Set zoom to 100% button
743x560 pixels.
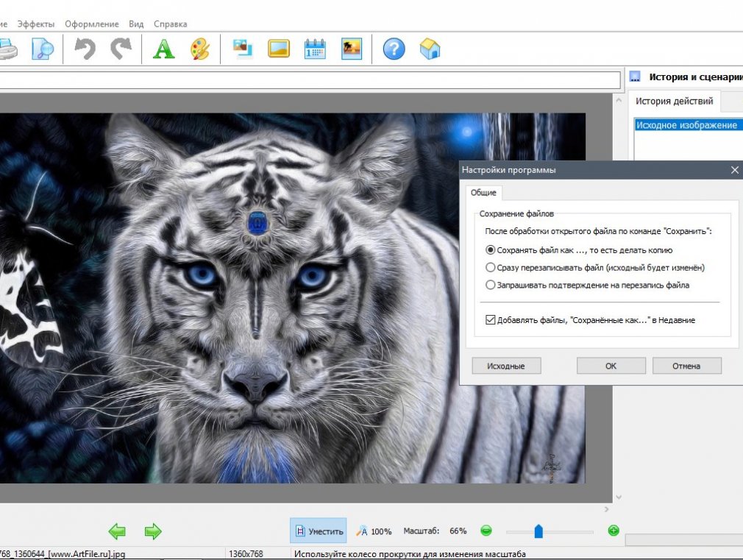[x=374, y=531]
